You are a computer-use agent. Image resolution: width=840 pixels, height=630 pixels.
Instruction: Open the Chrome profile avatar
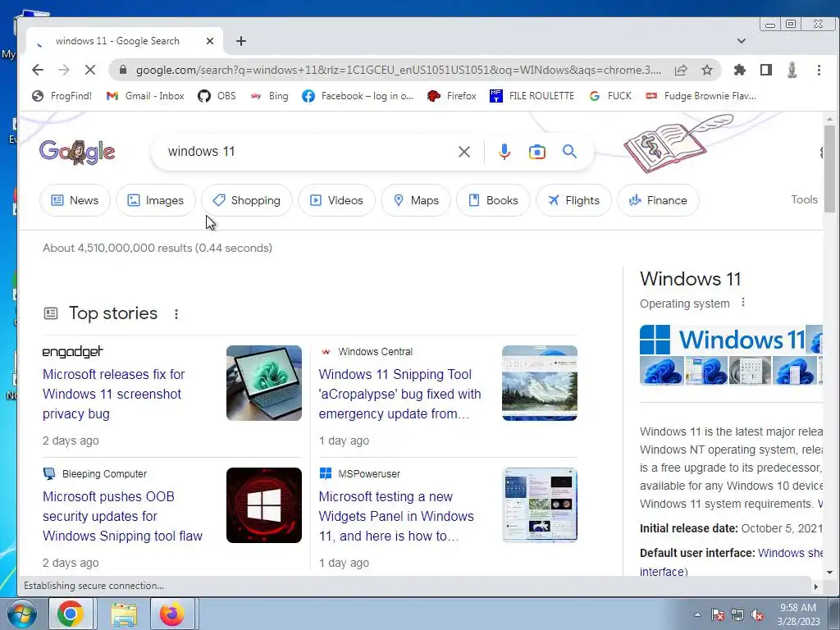(792, 70)
